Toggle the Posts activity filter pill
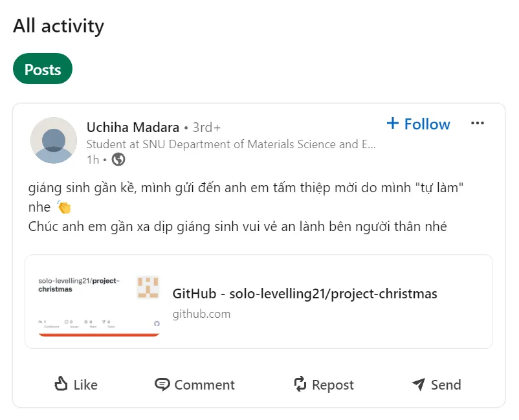 click(x=42, y=69)
